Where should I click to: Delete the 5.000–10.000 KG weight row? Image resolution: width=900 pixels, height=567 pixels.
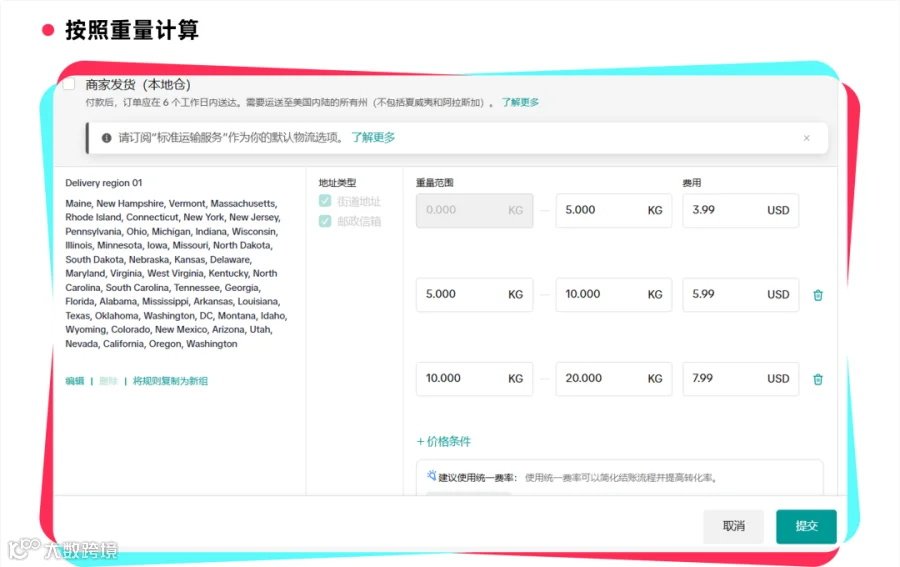coord(818,295)
